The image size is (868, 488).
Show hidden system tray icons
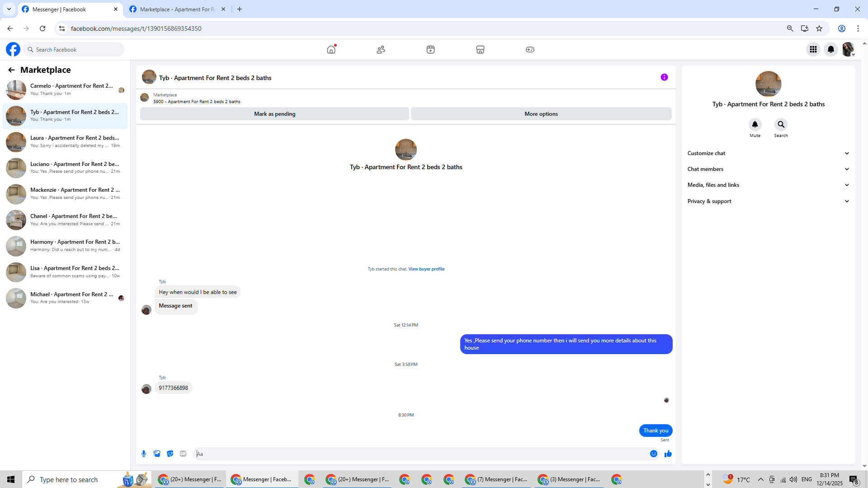(x=760, y=479)
